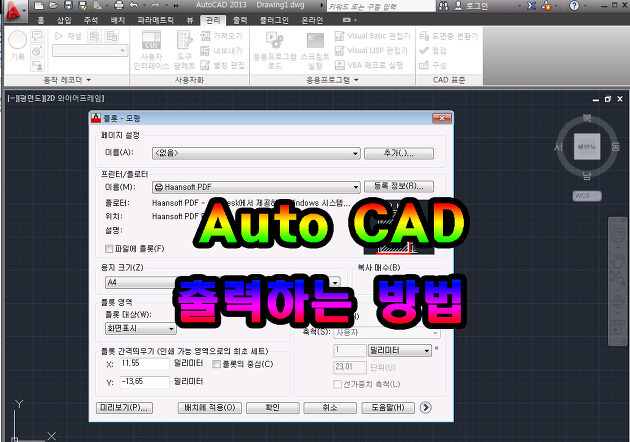Click the 미리보기(P)... button
The image size is (630, 442).
click(x=125, y=408)
